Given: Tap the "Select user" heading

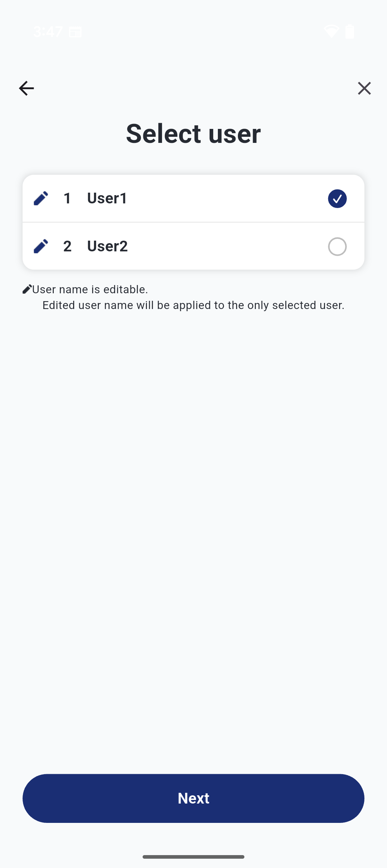Looking at the screenshot, I should coord(193,134).
